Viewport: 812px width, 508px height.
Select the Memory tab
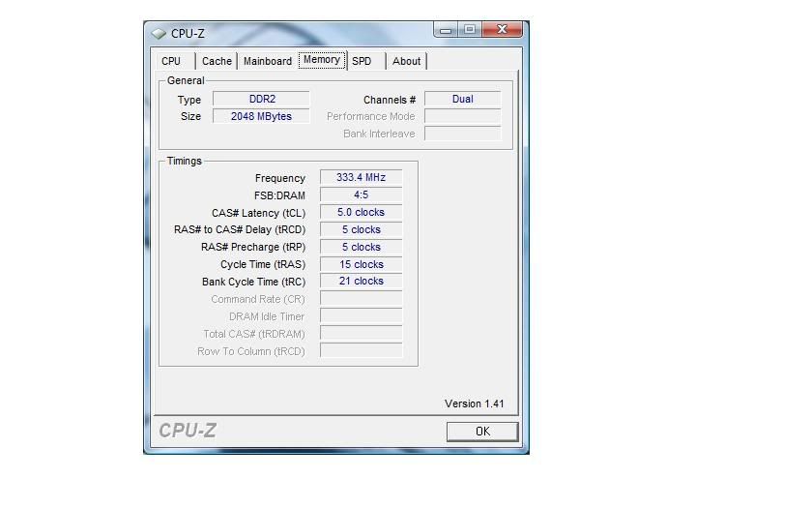point(322,60)
